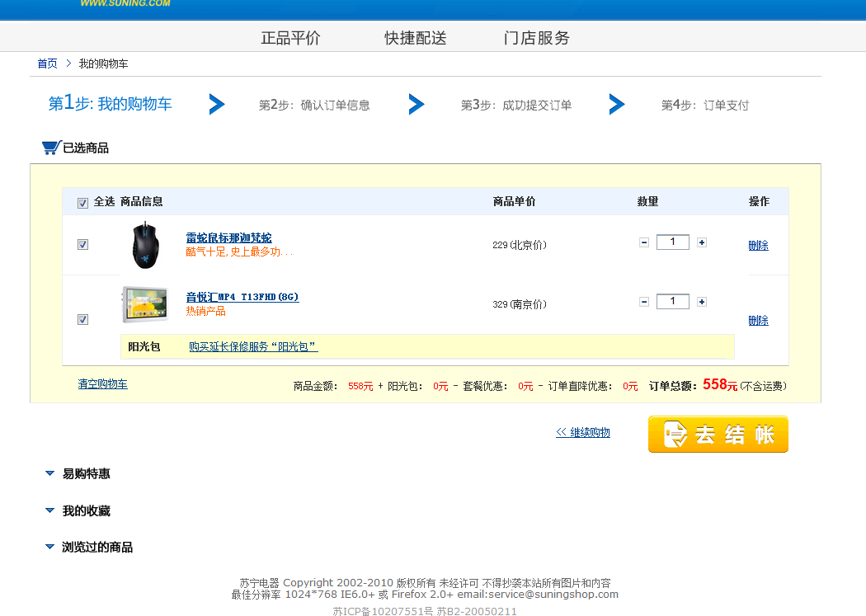Viewport: 866px width, 616px height.
Task: Click the 继续购物 link
Action: [583, 432]
